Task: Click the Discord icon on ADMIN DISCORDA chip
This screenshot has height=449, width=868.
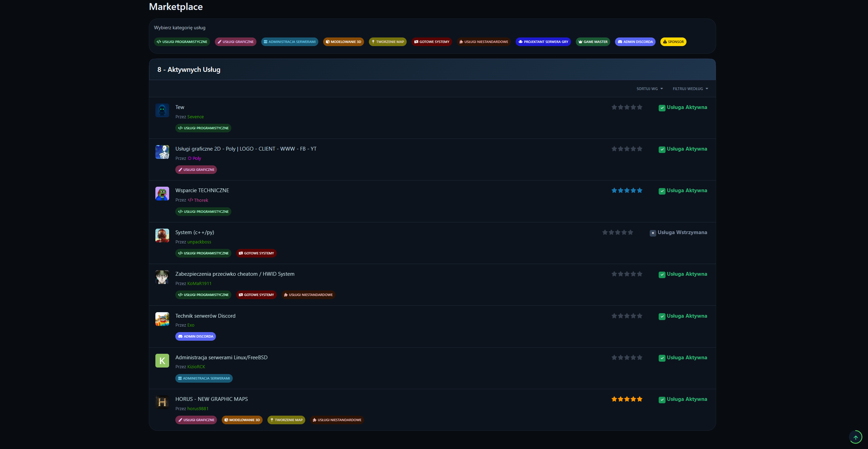Action: coord(620,42)
